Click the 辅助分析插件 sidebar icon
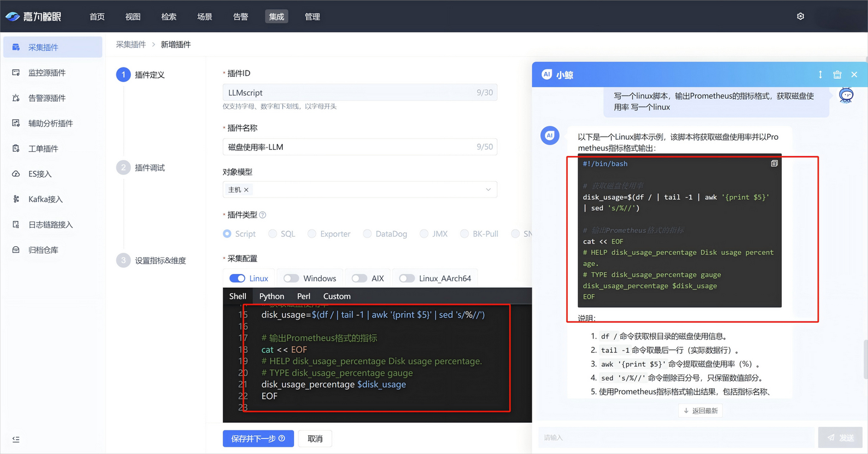868x454 pixels. coord(16,123)
